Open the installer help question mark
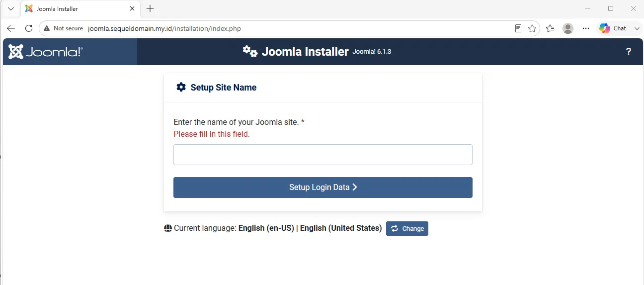 point(629,52)
